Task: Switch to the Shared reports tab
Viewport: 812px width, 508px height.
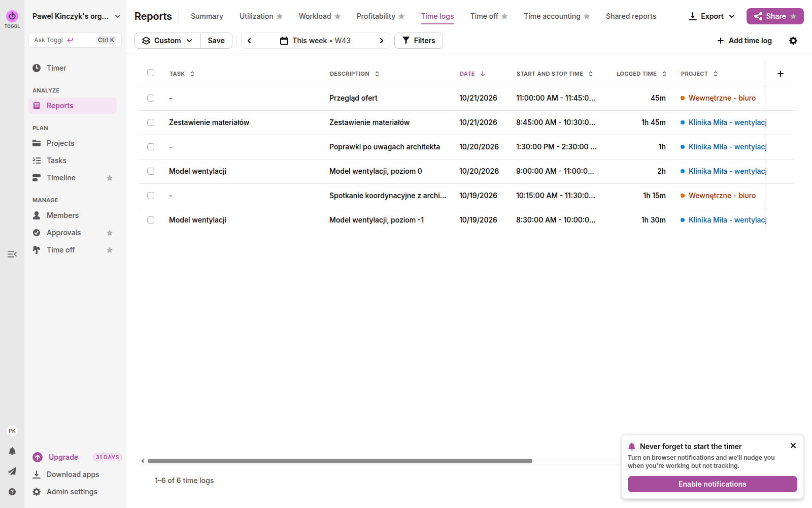Action: (631, 16)
